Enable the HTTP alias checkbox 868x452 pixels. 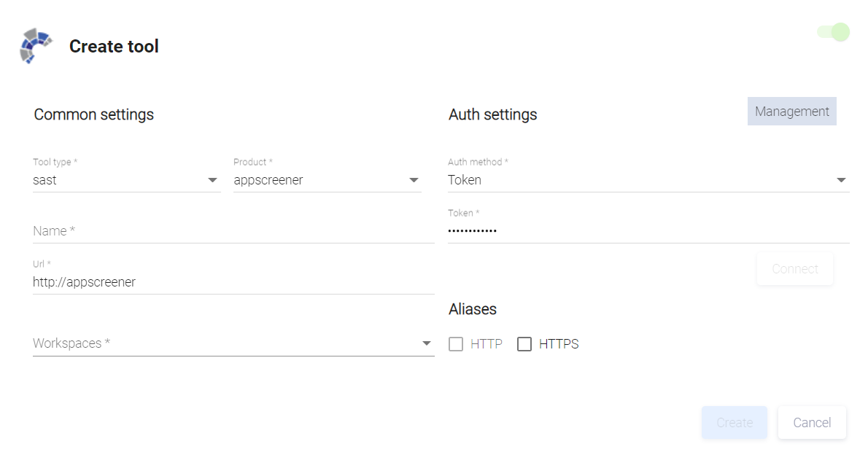tap(456, 344)
